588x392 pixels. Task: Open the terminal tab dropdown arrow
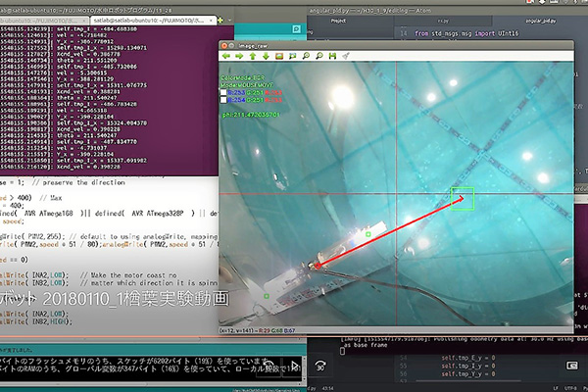click(229, 21)
